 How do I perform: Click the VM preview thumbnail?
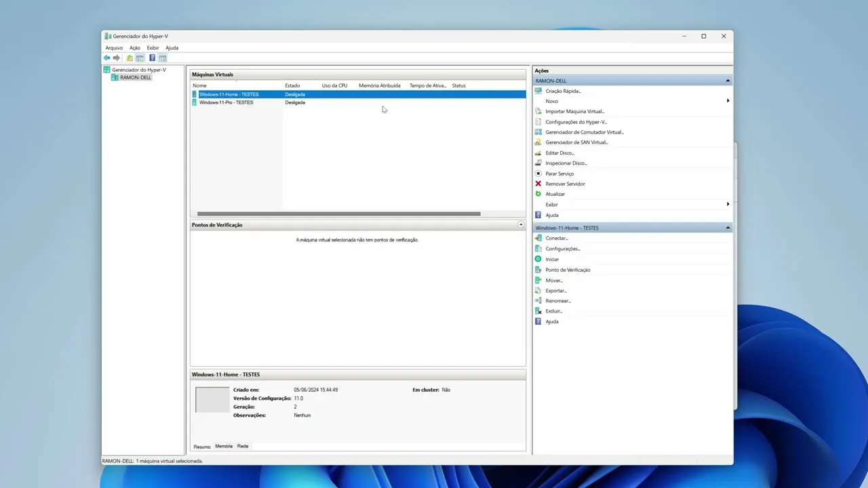tap(212, 400)
